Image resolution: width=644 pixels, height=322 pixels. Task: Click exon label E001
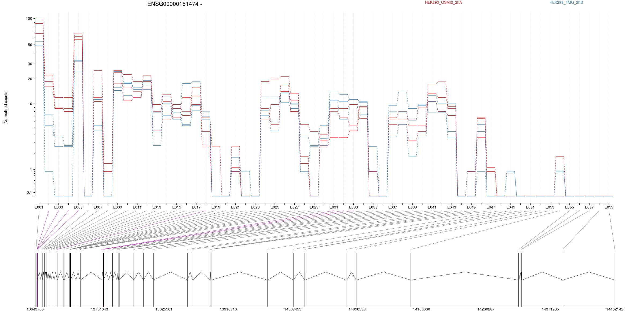(39, 207)
